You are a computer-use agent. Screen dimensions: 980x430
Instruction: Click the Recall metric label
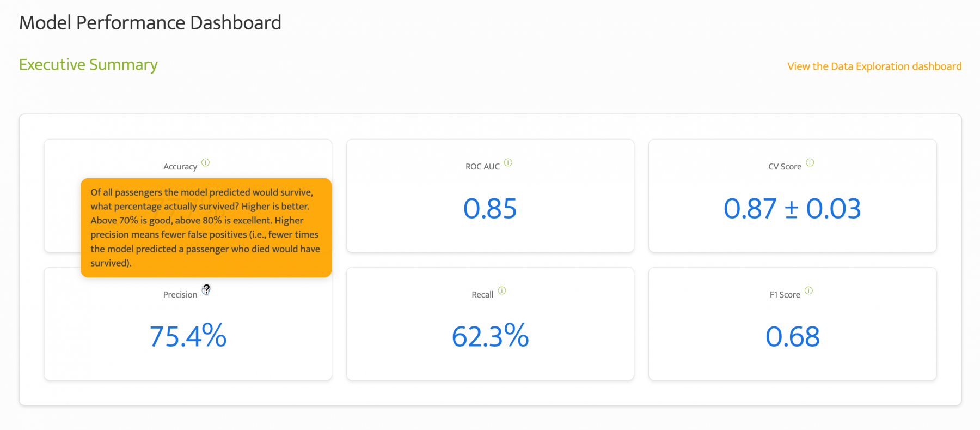[x=482, y=295]
